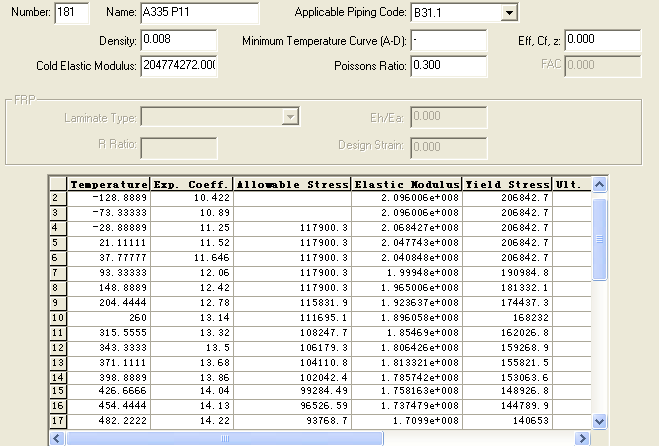Click the Allowable Stress column header
This screenshot has height=446, width=659.
tap(292, 185)
